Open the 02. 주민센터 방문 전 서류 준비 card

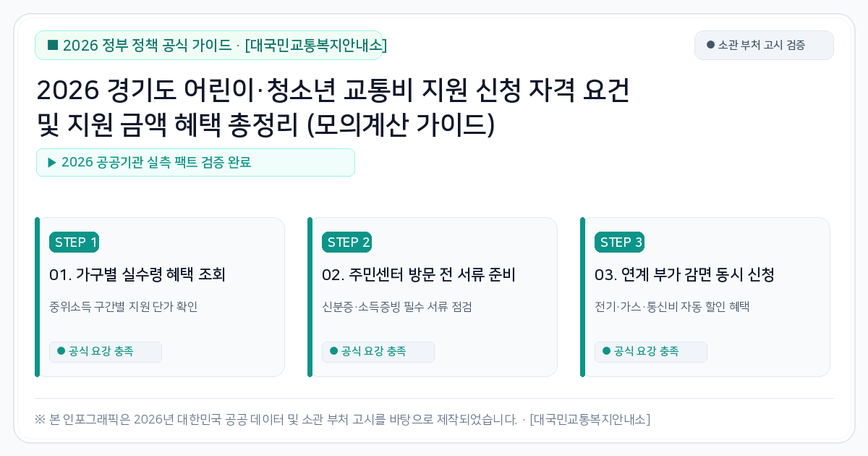(433, 297)
